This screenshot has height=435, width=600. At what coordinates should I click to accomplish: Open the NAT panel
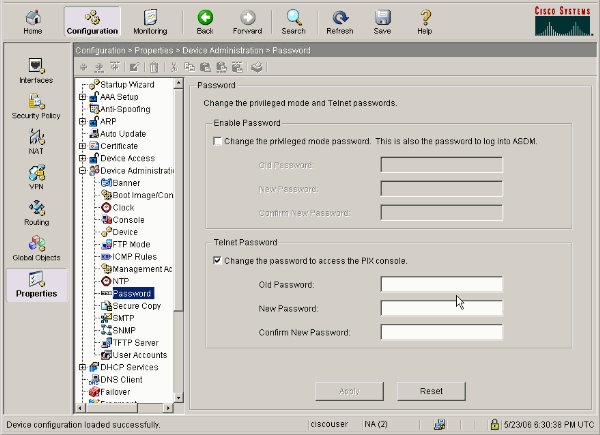point(36,142)
